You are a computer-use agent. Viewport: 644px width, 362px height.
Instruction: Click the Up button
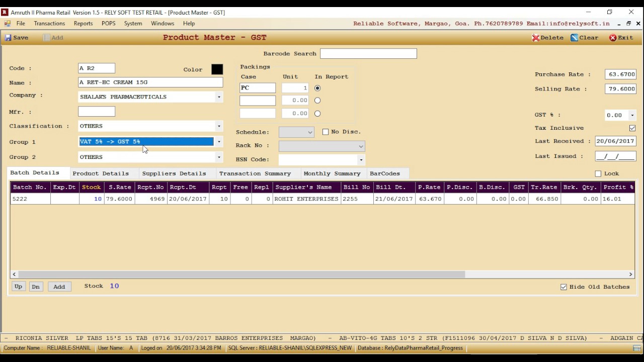click(x=18, y=287)
